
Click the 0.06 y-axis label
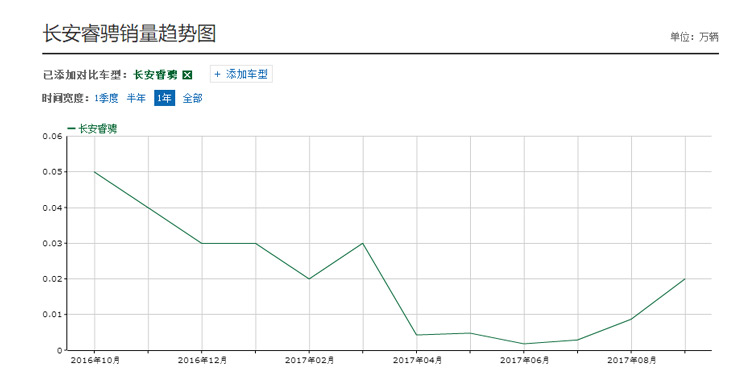pos(52,136)
